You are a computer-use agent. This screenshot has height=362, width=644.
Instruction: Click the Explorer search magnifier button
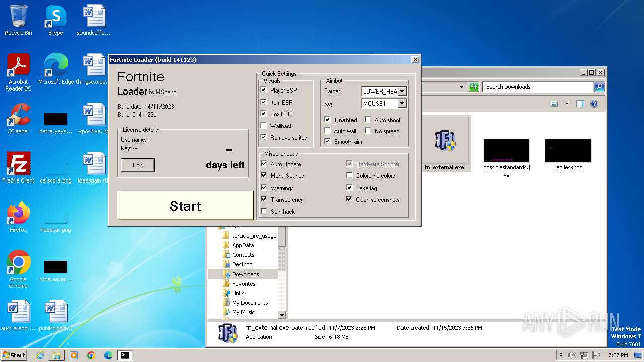tap(599, 87)
